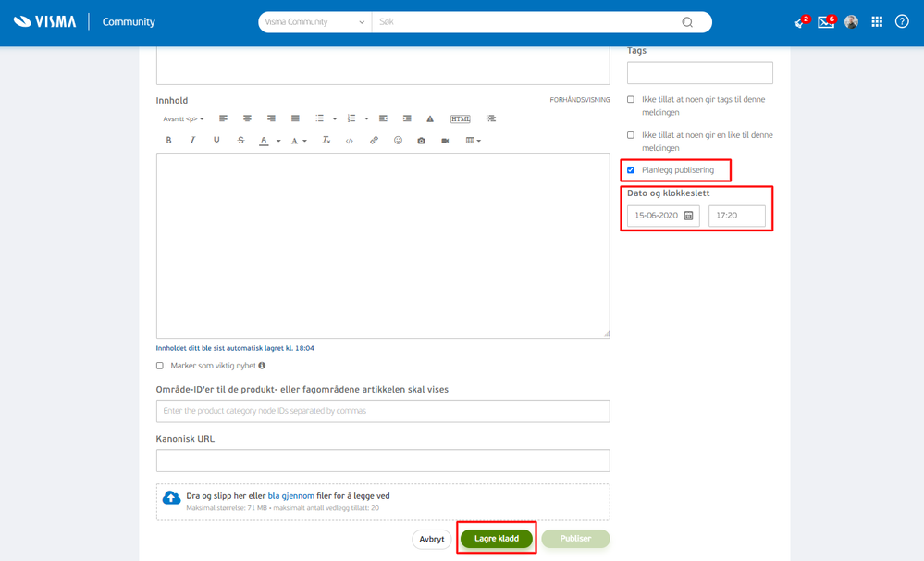Open the Visma Community search scope dropdown
This screenshot has height=561, width=924.
[x=314, y=22]
